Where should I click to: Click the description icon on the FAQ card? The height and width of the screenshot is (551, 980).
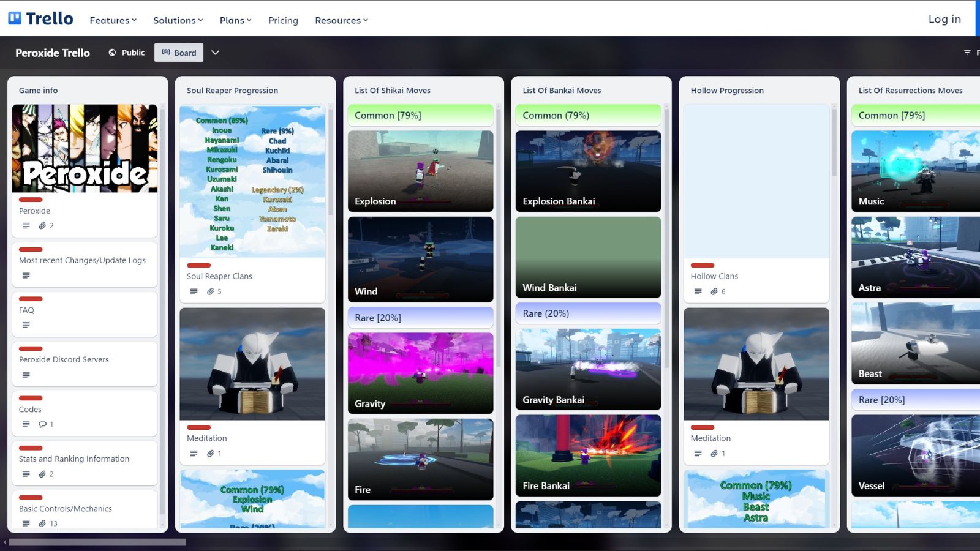point(25,324)
